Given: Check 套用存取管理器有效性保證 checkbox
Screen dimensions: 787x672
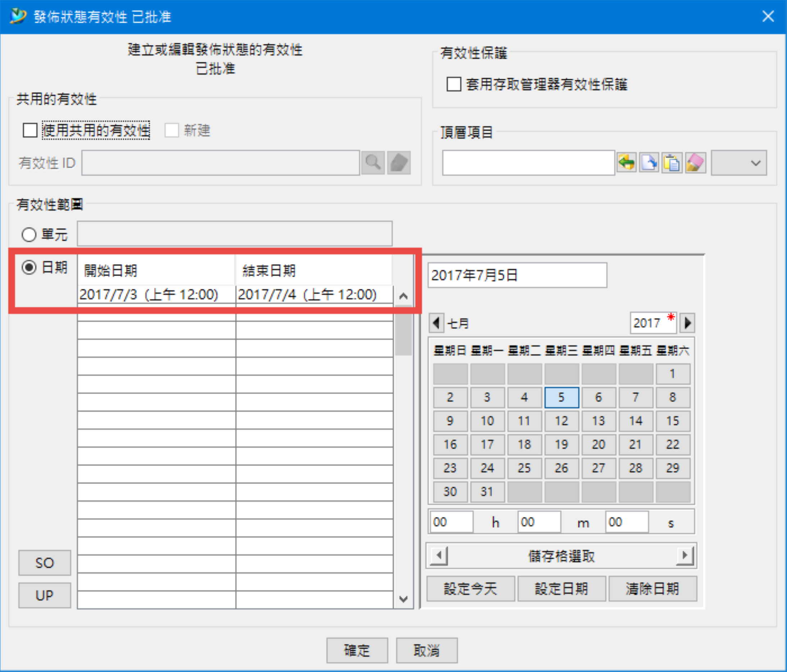Looking at the screenshot, I should click(x=454, y=84).
